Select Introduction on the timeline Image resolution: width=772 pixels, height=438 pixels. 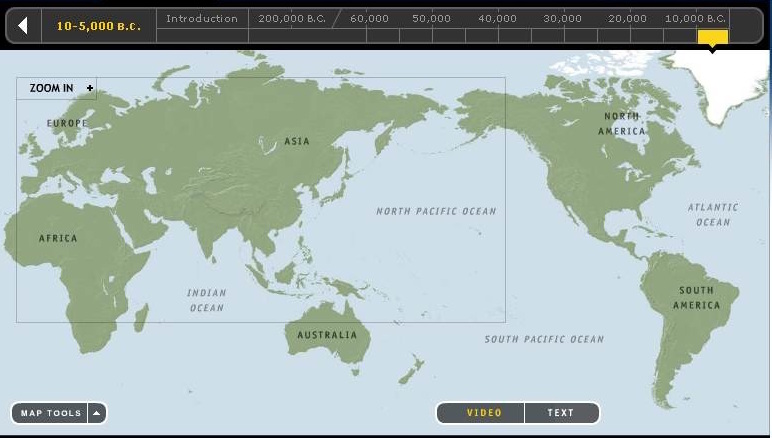pos(201,18)
